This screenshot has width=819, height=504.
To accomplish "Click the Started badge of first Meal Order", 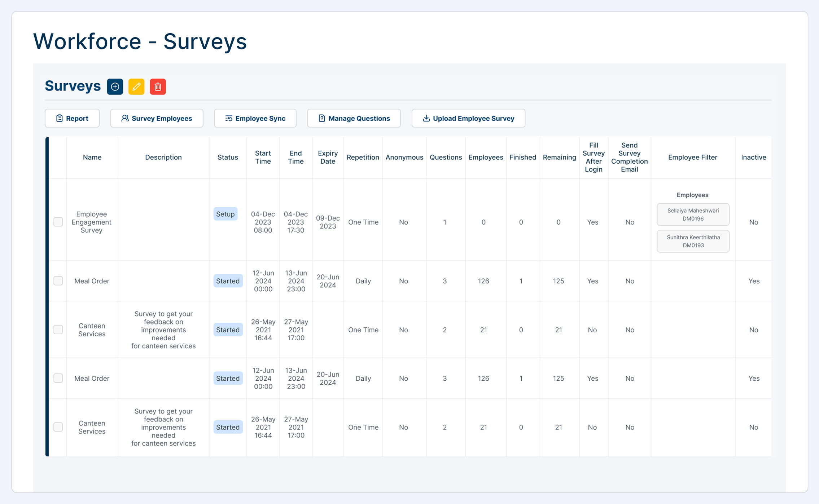I will (x=228, y=281).
